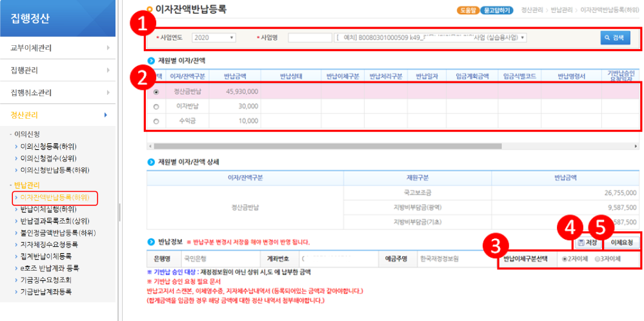This screenshot has width=644, height=321.
Task: Open the 사업연도 2020 dropdown
Action: click(214, 38)
